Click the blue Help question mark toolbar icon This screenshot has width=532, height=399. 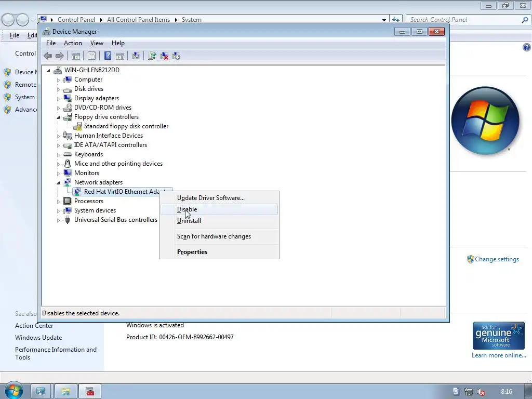point(108,56)
